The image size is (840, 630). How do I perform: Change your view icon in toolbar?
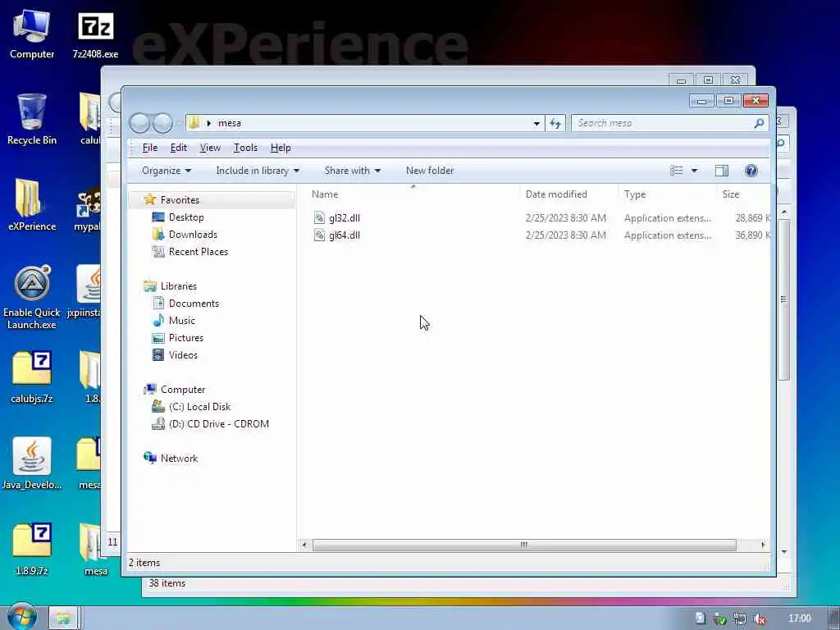point(676,171)
